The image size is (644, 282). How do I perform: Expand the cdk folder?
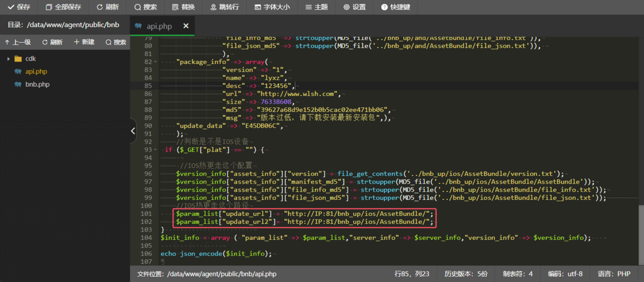9,59
